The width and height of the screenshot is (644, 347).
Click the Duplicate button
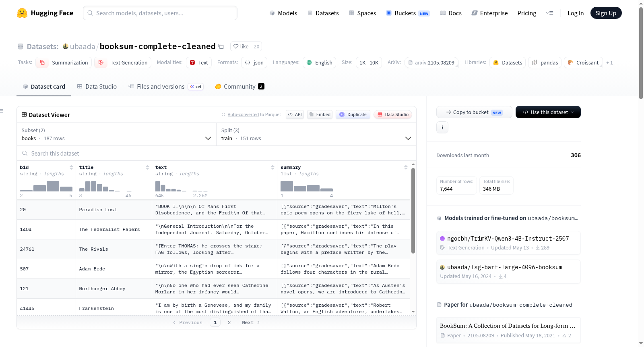(353, 114)
